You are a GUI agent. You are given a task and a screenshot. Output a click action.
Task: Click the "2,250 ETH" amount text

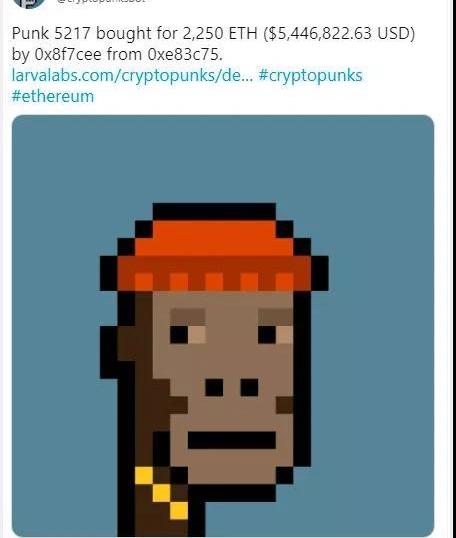pos(220,33)
